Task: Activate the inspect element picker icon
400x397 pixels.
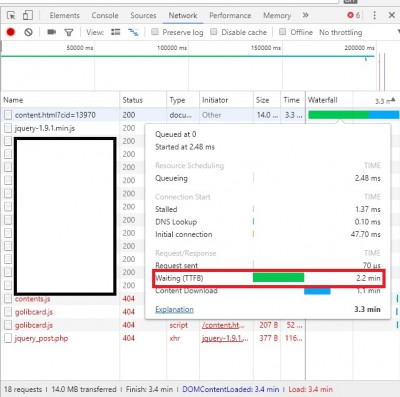Action: coord(11,15)
